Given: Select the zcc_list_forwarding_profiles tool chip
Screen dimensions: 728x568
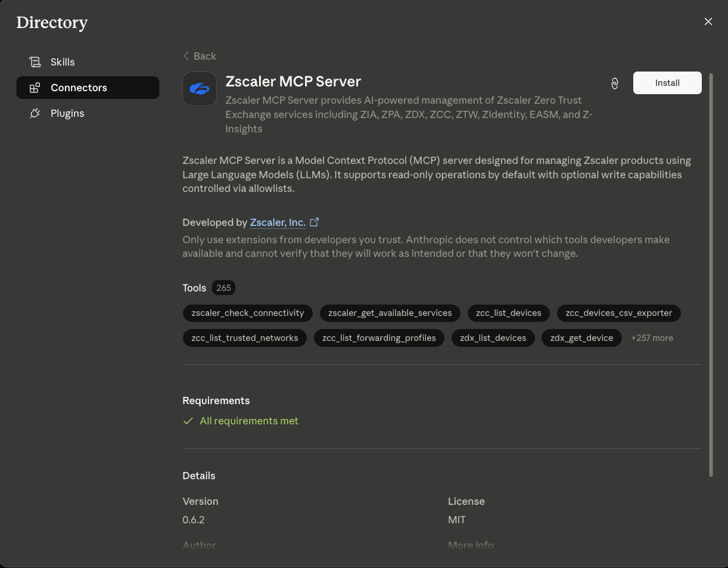Looking at the screenshot, I should point(379,338).
